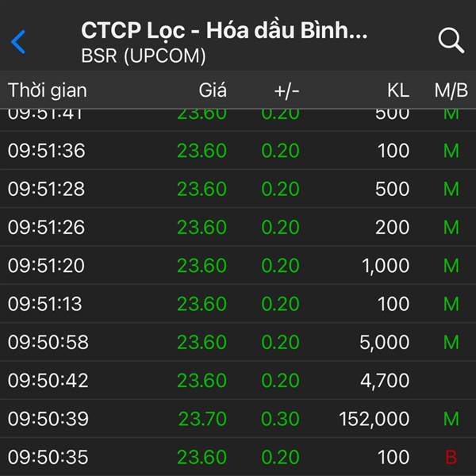
Task: Tap the blue back arrow icon
Action: click(x=18, y=42)
